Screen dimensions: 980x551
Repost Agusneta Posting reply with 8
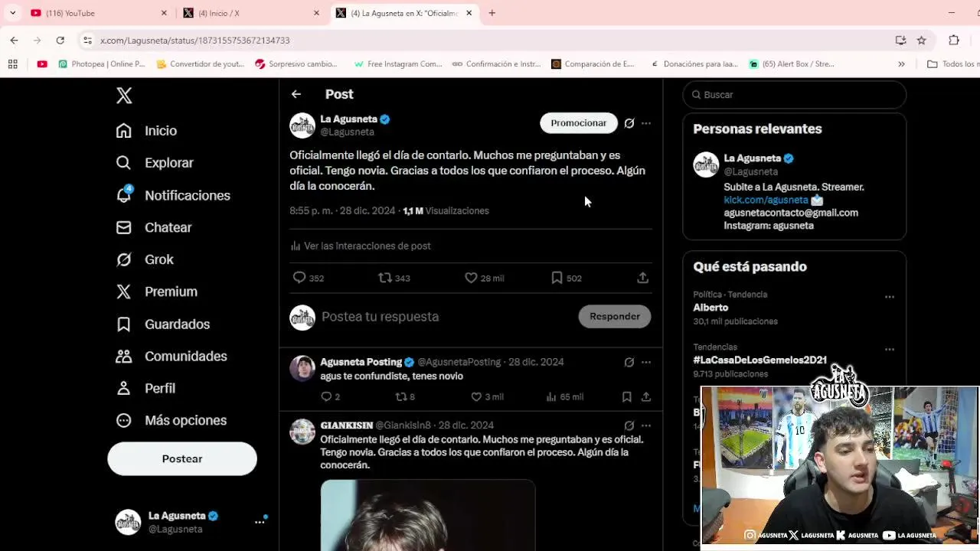400,396
